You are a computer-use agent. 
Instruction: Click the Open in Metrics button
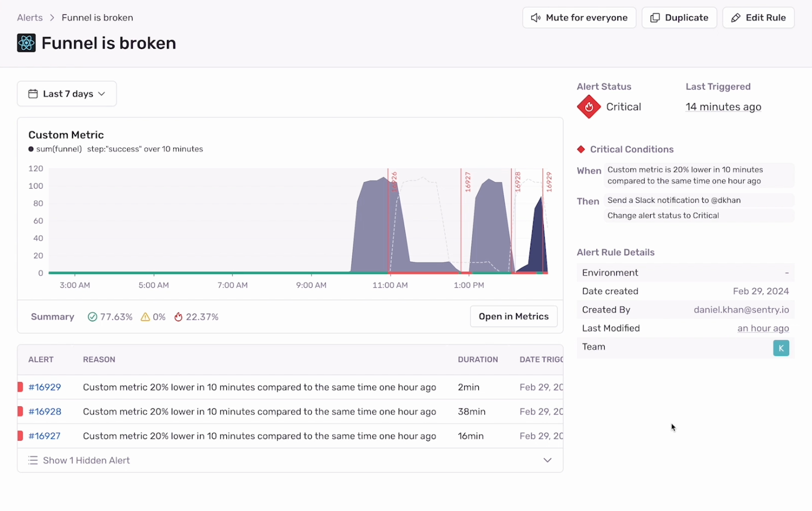coord(514,316)
